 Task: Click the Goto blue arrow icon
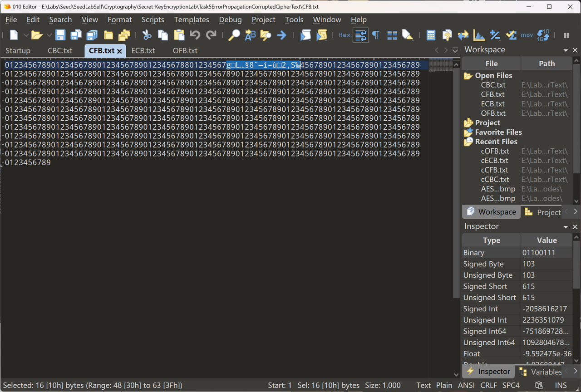click(x=282, y=35)
